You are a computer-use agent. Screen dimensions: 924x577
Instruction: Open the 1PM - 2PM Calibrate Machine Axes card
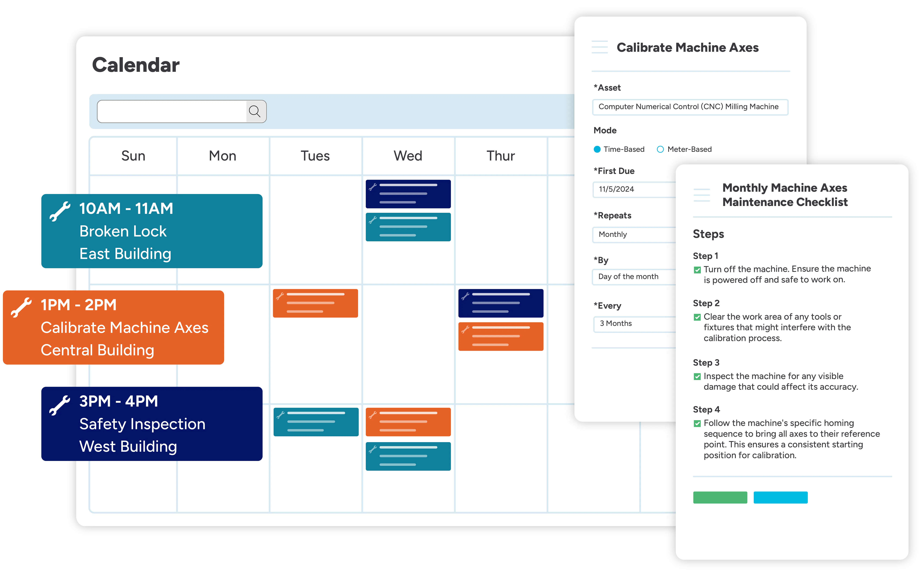pos(113,327)
